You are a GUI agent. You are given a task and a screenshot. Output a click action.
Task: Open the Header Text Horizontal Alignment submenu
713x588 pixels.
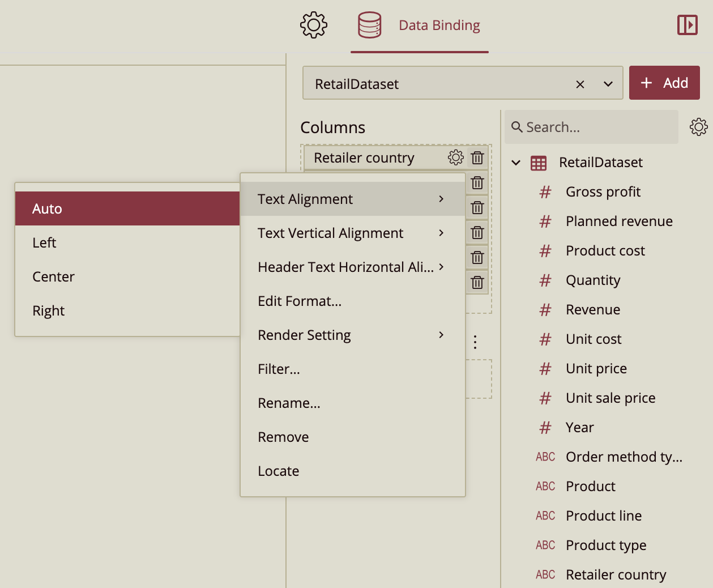pos(353,267)
